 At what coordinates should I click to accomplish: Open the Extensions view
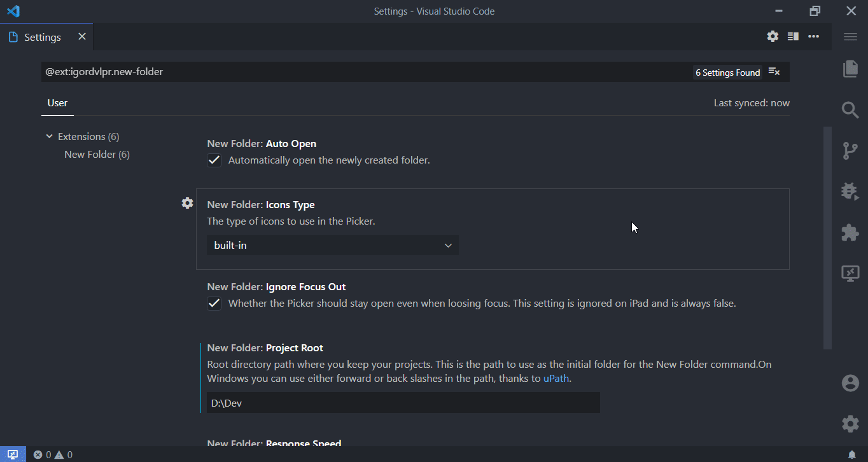coord(850,232)
